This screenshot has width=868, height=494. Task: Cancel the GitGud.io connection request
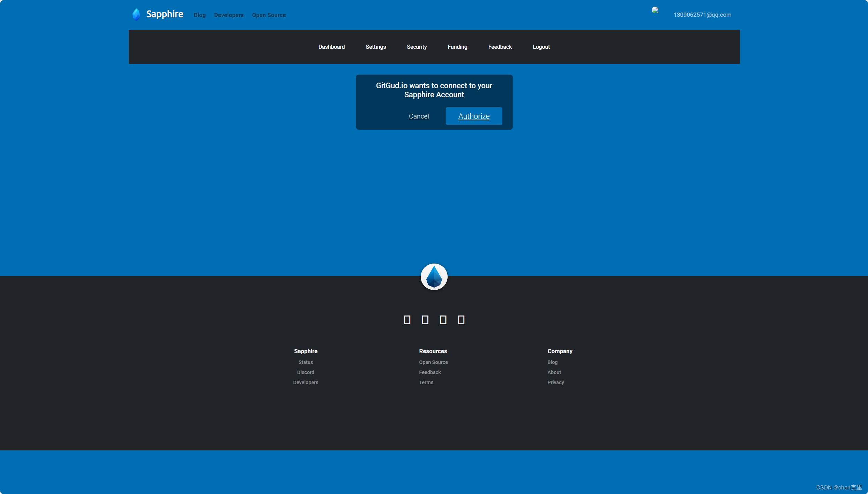419,116
